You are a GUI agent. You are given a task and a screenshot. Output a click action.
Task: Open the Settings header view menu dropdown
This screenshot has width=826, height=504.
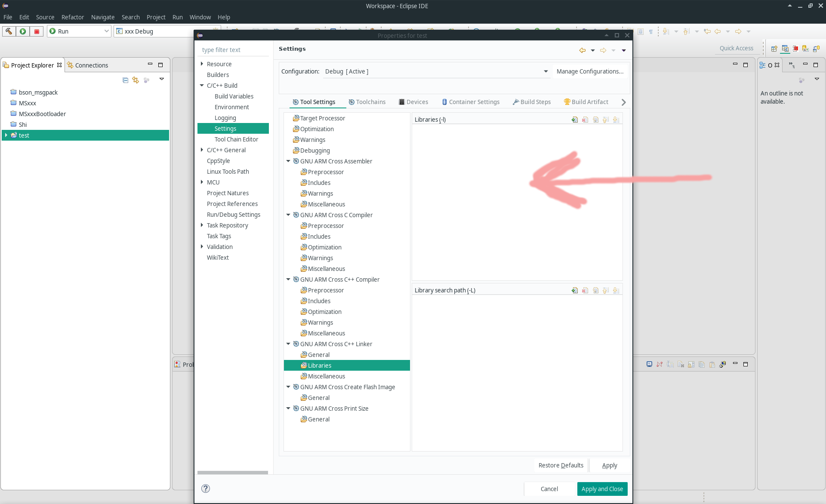click(624, 50)
